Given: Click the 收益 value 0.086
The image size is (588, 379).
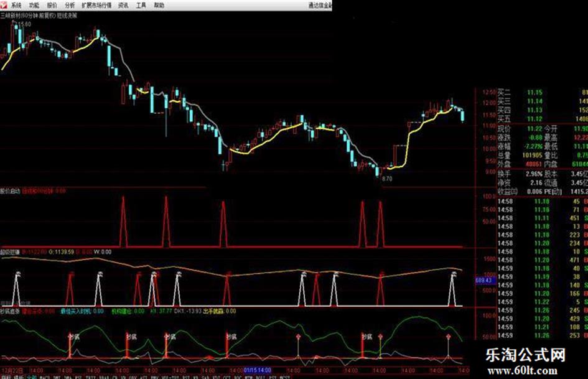Looking at the screenshot, I should click(x=534, y=192).
